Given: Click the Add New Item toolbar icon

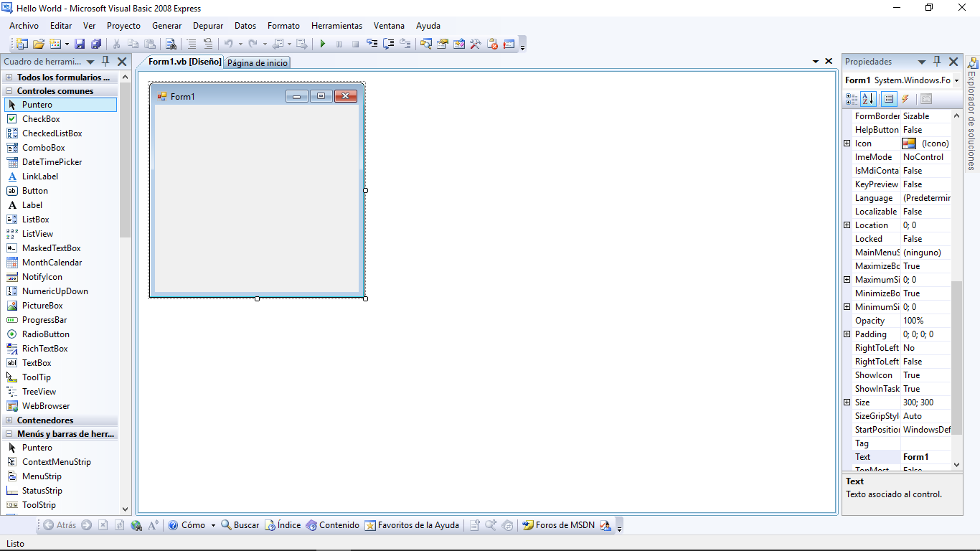Looking at the screenshot, I should [56, 44].
